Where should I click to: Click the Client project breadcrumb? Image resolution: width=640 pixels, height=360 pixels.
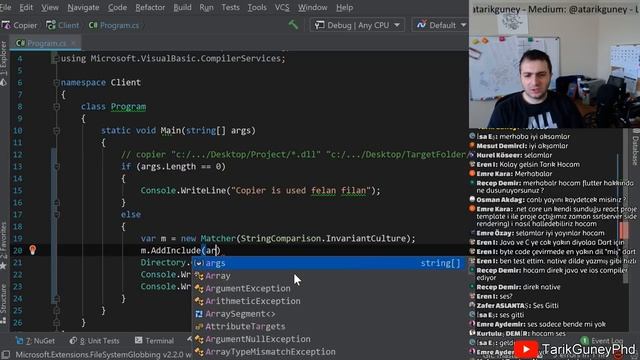coord(63,25)
